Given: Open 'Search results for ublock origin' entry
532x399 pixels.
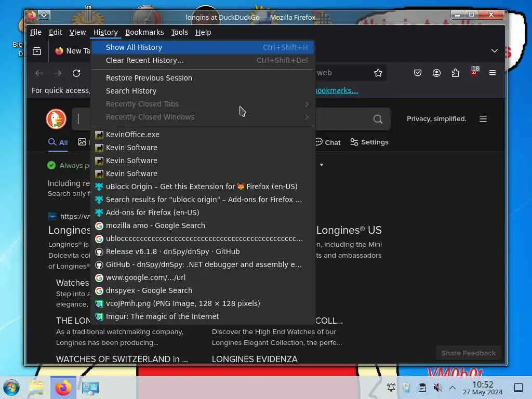Looking at the screenshot, I should pos(203,199).
